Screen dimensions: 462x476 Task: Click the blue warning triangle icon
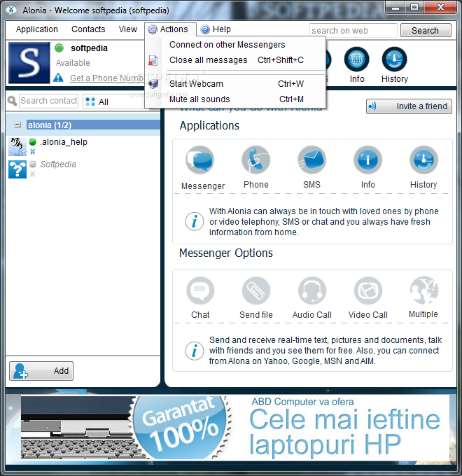(58, 78)
